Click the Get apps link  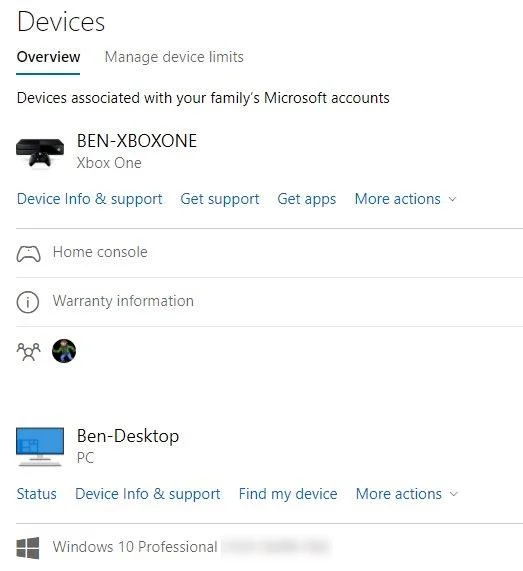pyautogui.click(x=307, y=199)
